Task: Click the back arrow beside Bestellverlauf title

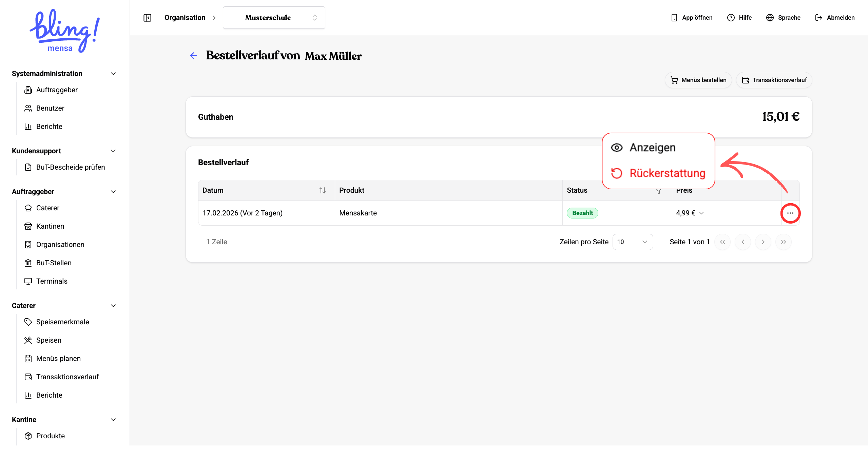Action: tap(193, 56)
